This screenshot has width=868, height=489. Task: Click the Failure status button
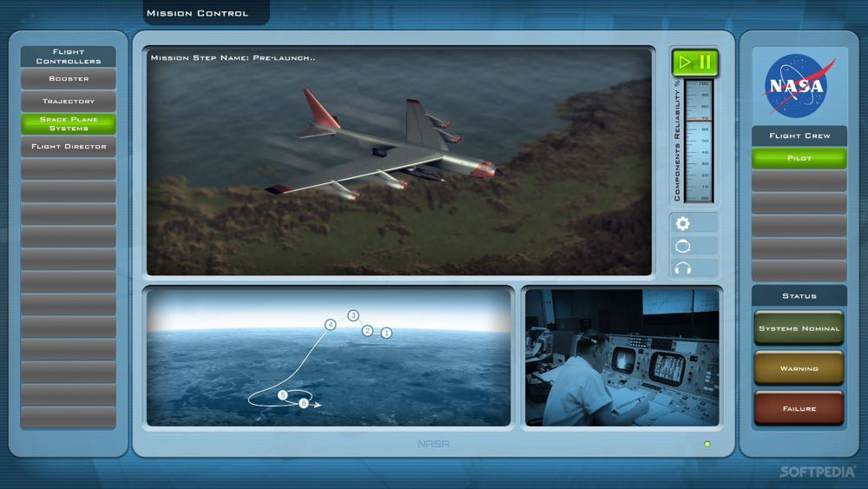(x=799, y=408)
